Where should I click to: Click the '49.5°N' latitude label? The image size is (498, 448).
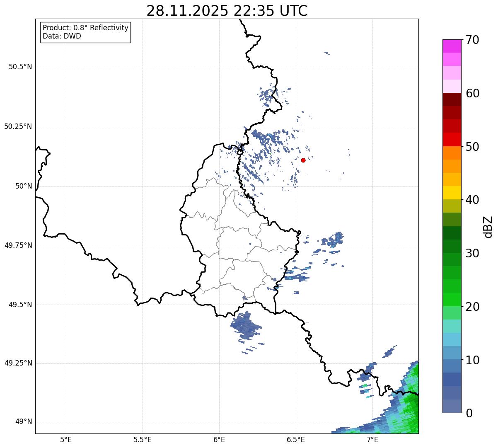pos(20,305)
